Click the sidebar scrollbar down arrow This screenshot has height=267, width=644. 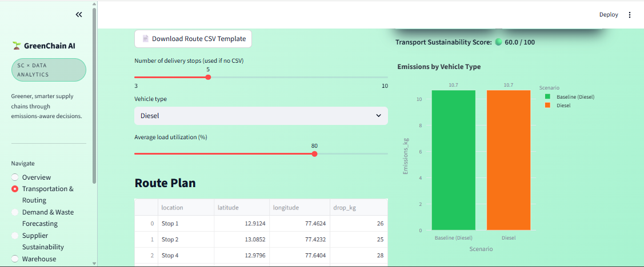(x=94, y=264)
